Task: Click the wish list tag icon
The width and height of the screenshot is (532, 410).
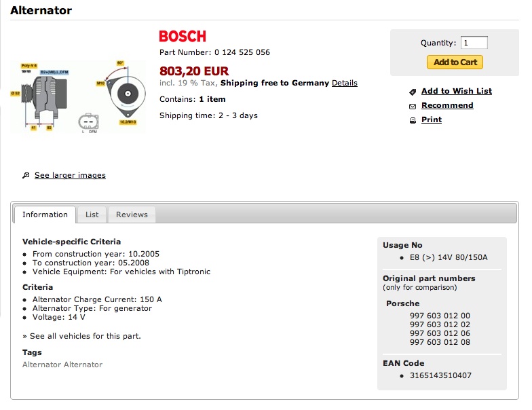Action: coord(413,92)
